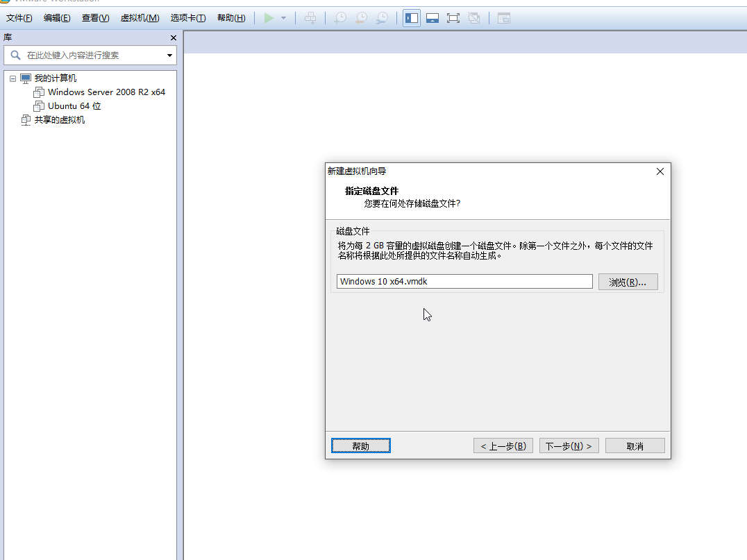747x560 pixels.
Task: Select the Ubuntu 64 位 virtual machine
Action: [74, 105]
